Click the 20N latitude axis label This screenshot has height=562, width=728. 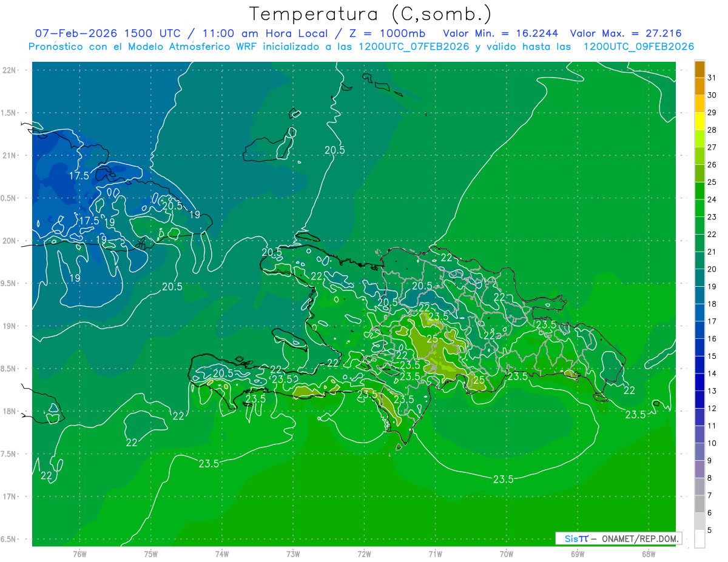tap(10, 241)
